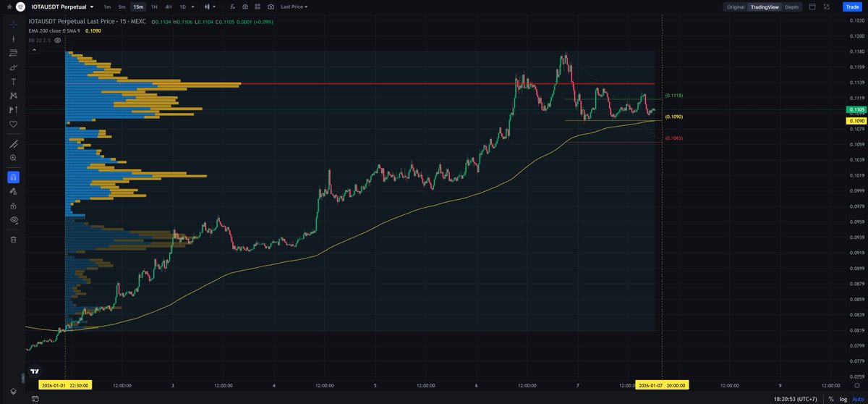Screen dimensions: 868x404
Task: Click the yellow (0.1090) level label
Action: coord(673,117)
